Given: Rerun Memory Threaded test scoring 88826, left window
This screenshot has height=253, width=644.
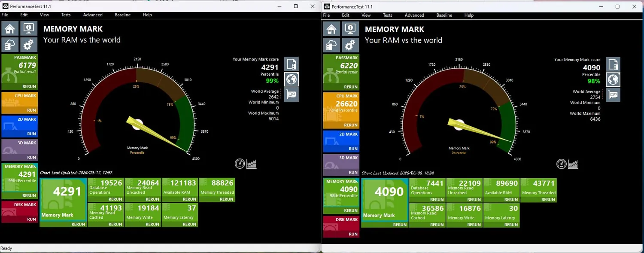Looking at the screenshot, I should (x=227, y=199).
